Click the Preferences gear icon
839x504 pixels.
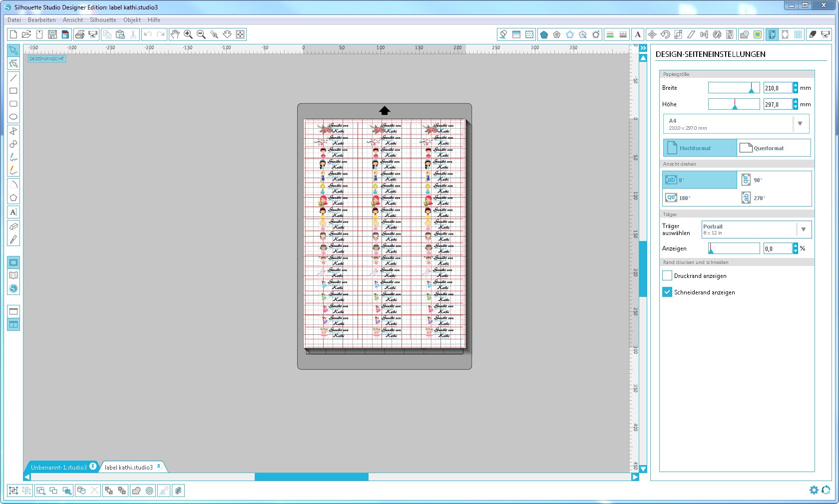pos(814,490)
